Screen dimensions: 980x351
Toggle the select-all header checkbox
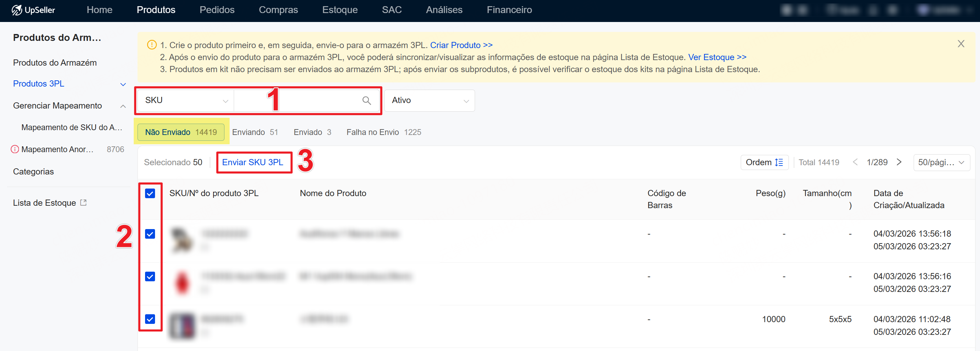(150, 194)
